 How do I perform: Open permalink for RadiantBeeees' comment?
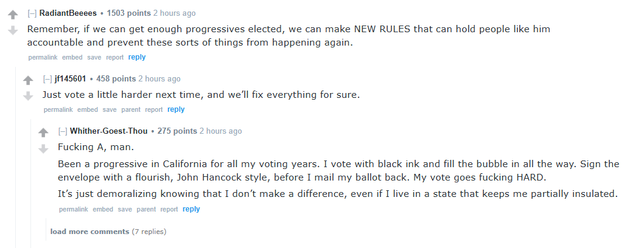tap(43, 58)
